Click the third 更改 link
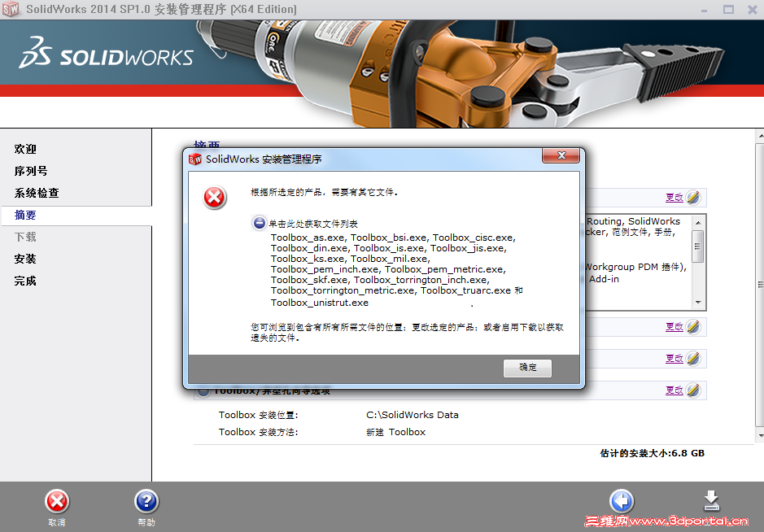This screenshot has height=532, width=764. 675,359
